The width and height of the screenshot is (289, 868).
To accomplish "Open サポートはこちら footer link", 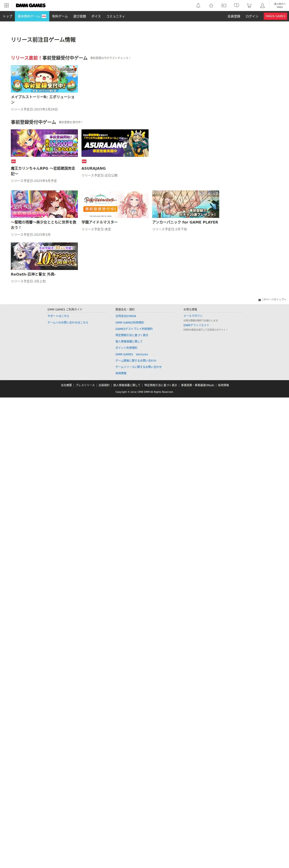I will [58, 316].
